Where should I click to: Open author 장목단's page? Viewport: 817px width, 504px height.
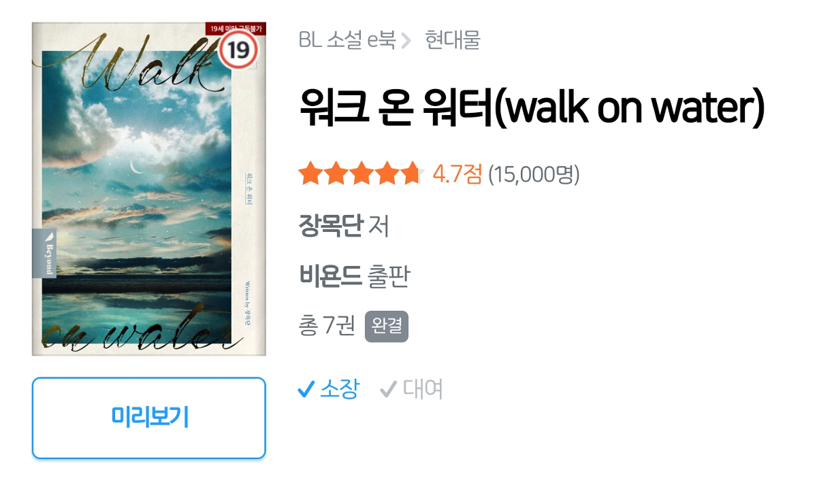pyautogui.click(x=330, y=226)
